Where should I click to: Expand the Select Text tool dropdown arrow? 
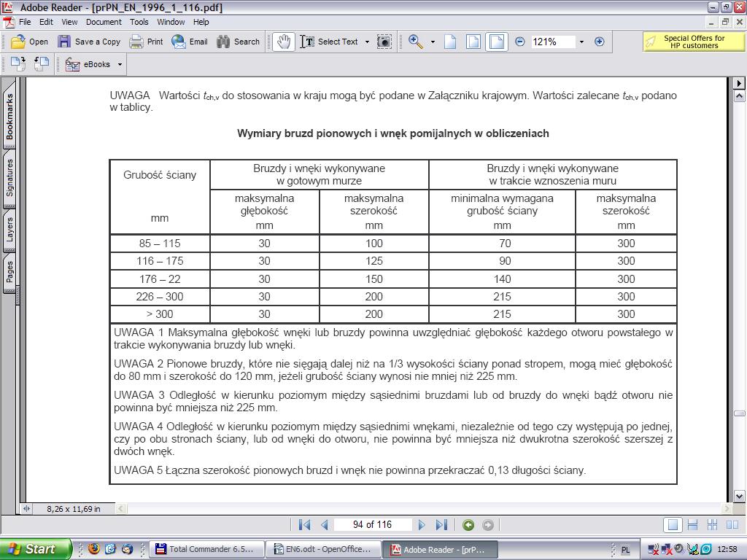(x=367, y=42)
